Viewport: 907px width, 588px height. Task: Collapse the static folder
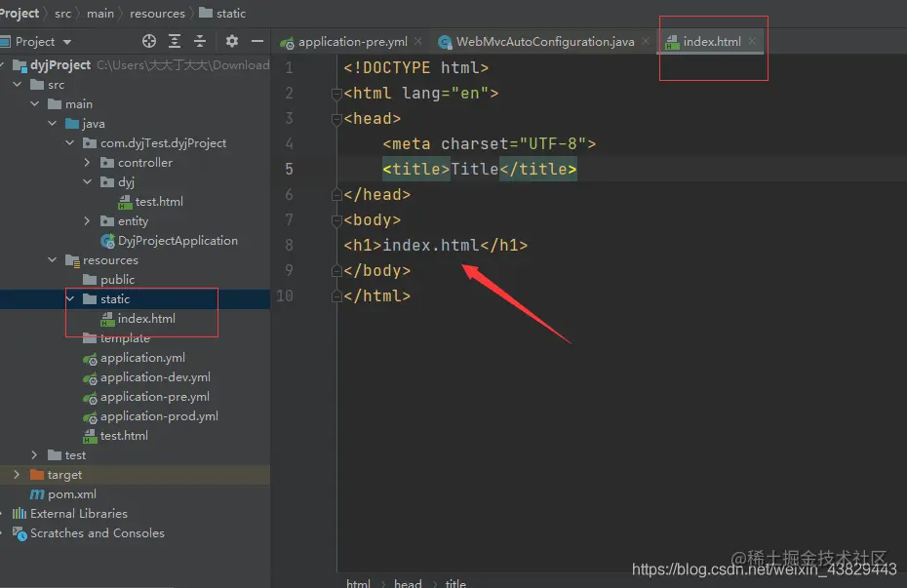70,299
